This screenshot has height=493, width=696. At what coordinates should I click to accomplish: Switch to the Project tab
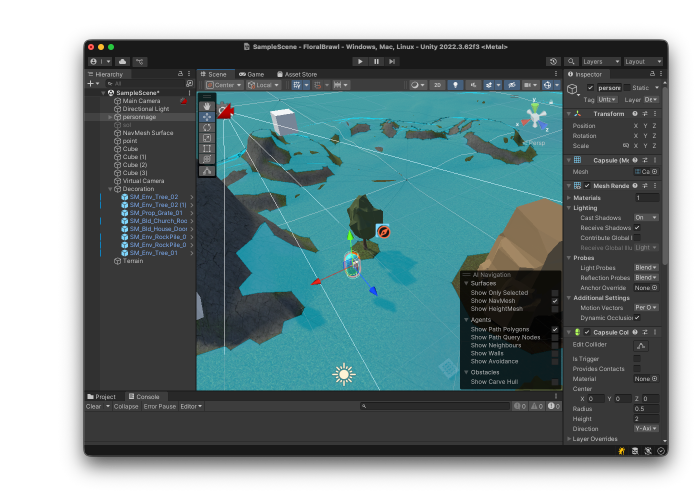[x=102, y=397]
